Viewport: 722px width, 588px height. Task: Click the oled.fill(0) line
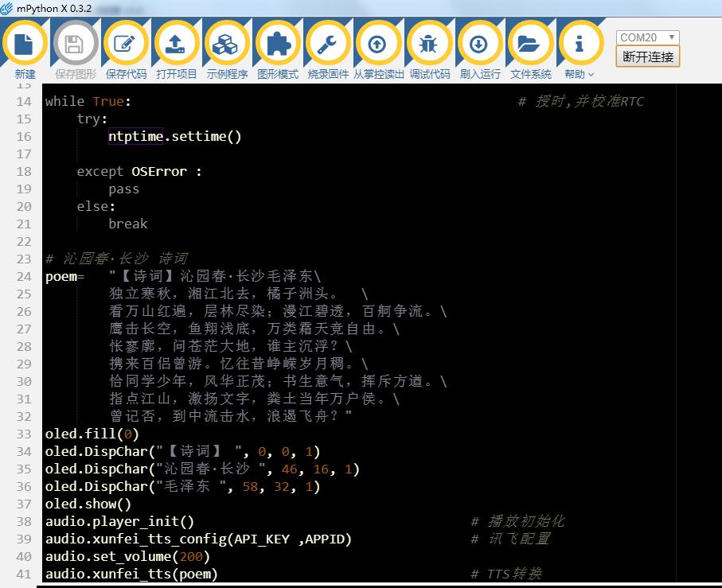pyautogui.click(x=92, y=434)
